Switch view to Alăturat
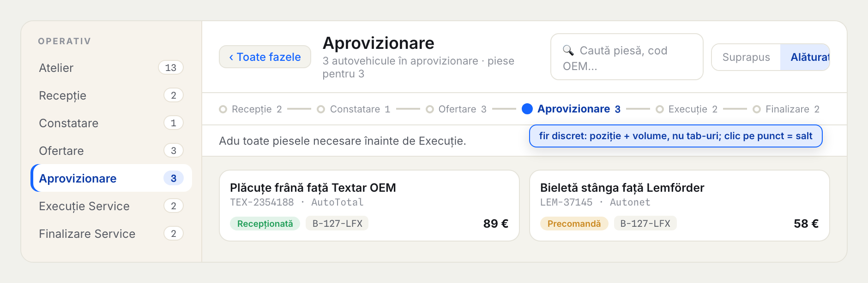The image size is (868, 283). (x=805, y=57)
